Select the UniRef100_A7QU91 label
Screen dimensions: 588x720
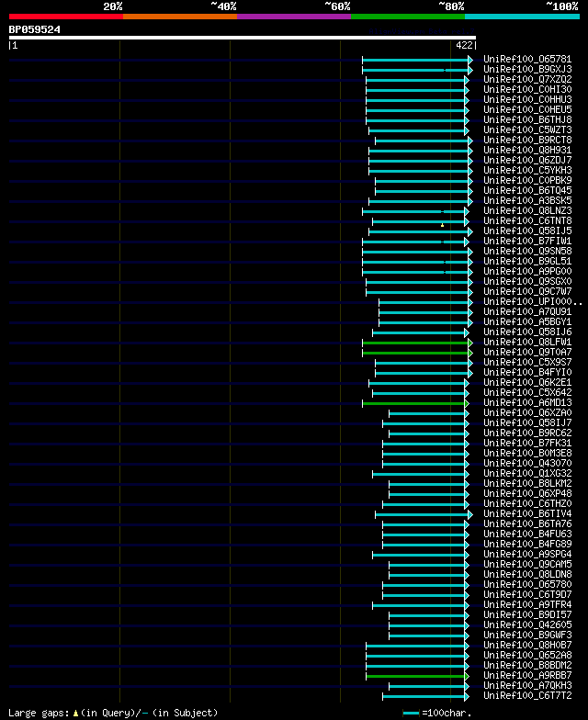(x=527, y=312)
